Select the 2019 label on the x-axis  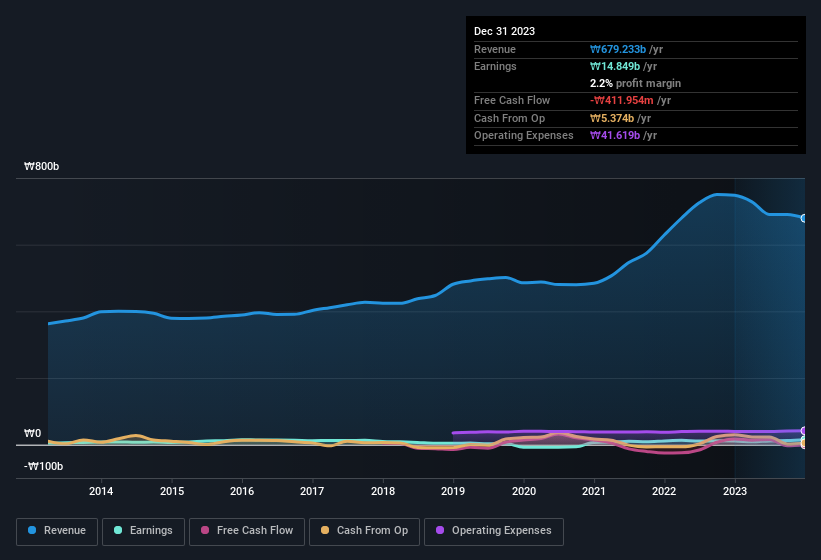click(453, 491)
